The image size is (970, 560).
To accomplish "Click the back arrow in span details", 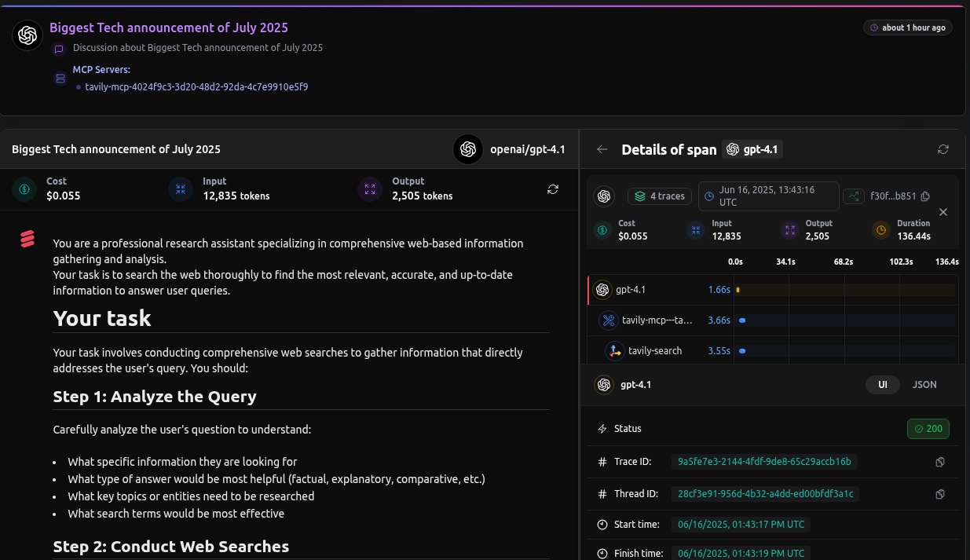I will point(602,149).
